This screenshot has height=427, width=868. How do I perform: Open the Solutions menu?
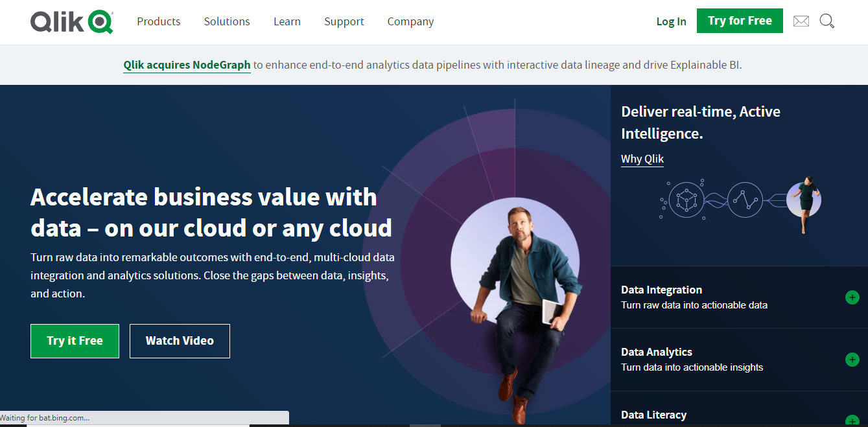pyautogui.click(x=227, y=21)
